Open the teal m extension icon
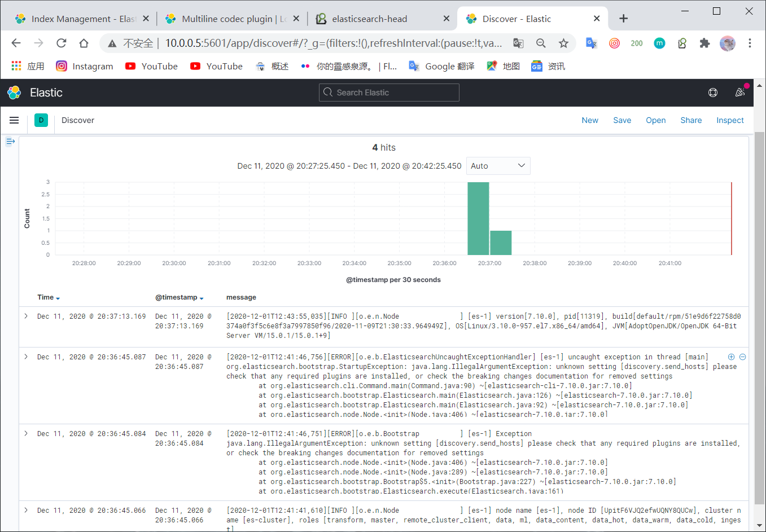Image resolution: width=766 pixels, height=532 pixels. (659, 43)
